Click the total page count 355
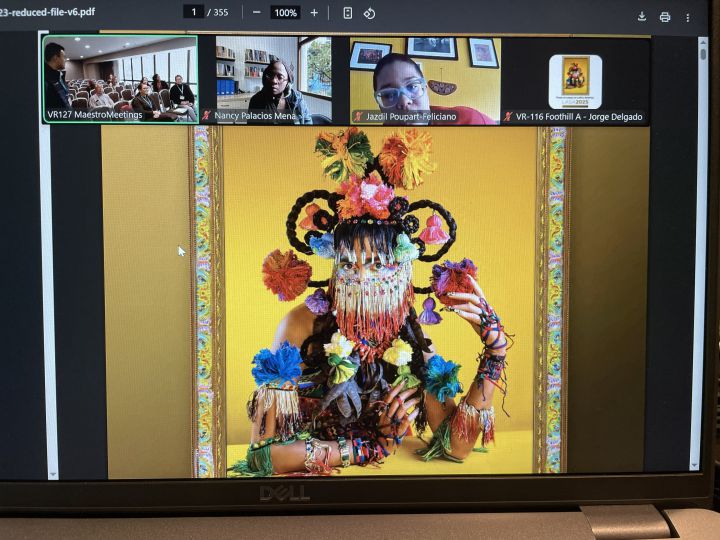The image size is (720, 540). click(x=219, y=13)
